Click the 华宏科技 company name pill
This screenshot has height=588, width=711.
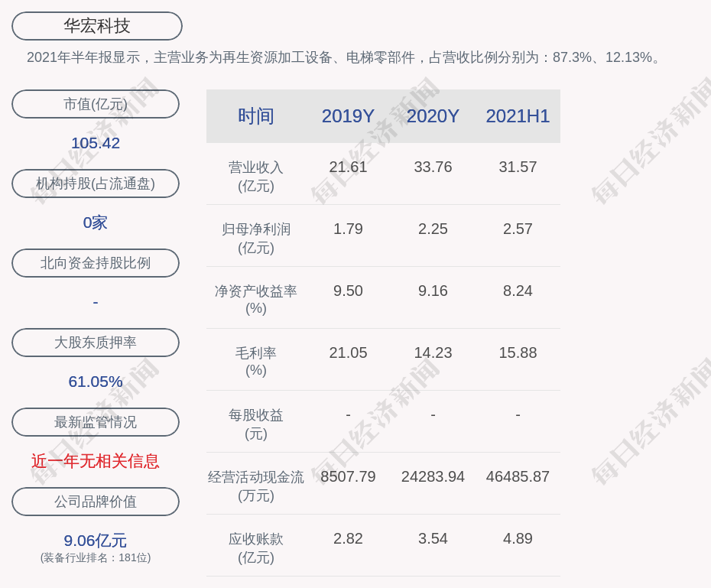point(97,26)
